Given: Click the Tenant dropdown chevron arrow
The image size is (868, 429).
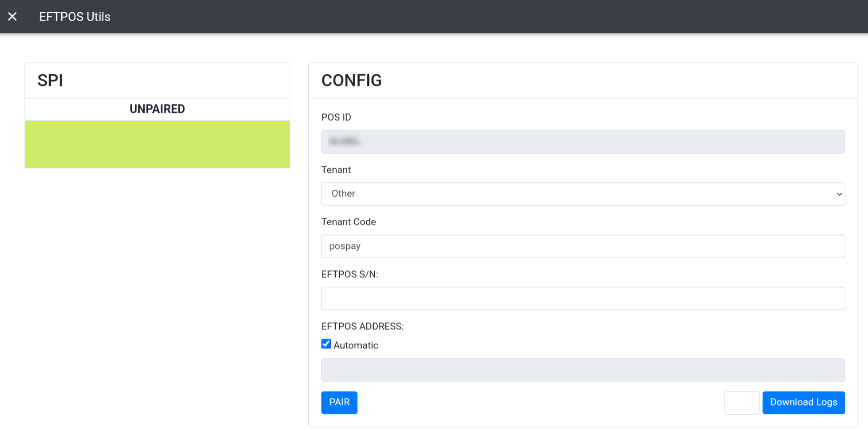Looking at the screenshot, I should (839, 194).
